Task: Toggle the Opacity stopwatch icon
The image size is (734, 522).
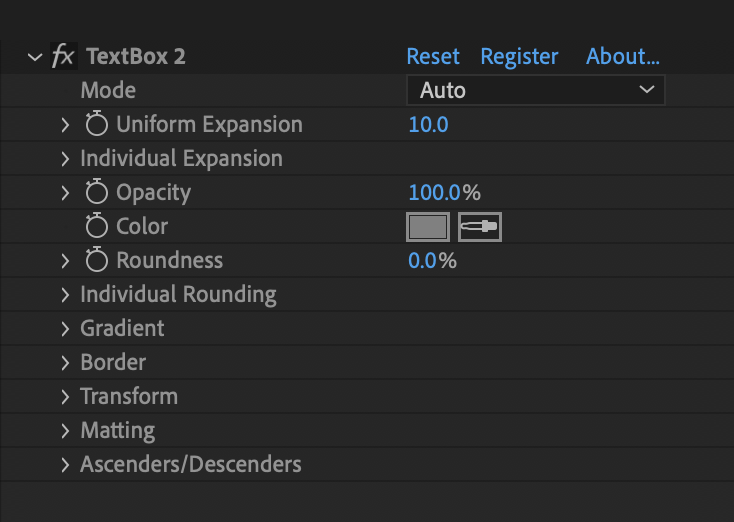Action: [x=96, y=191]
